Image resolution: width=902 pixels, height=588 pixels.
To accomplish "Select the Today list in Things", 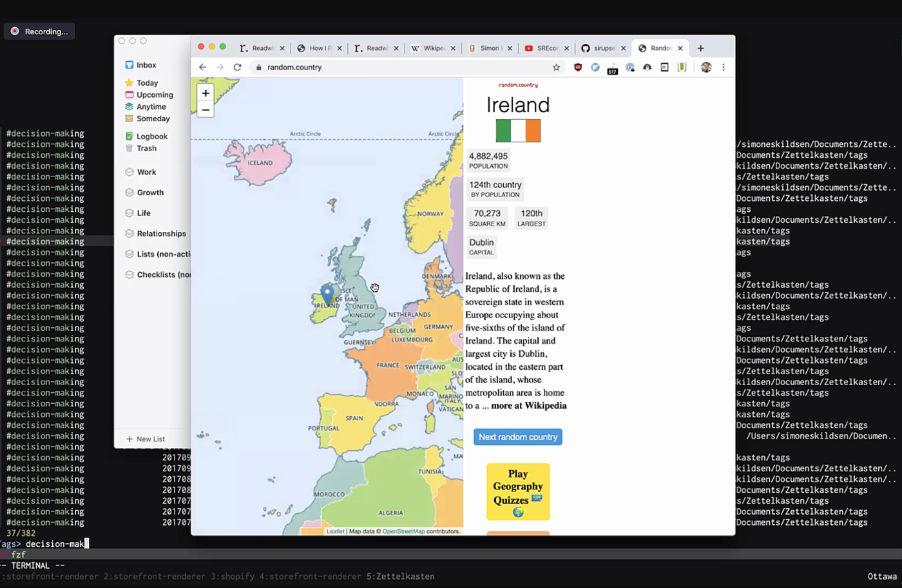I will 147,83.
